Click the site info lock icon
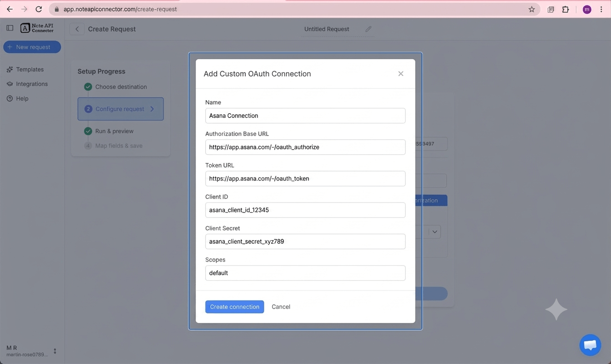Screen dimensions: 611x364 (57, 9)
